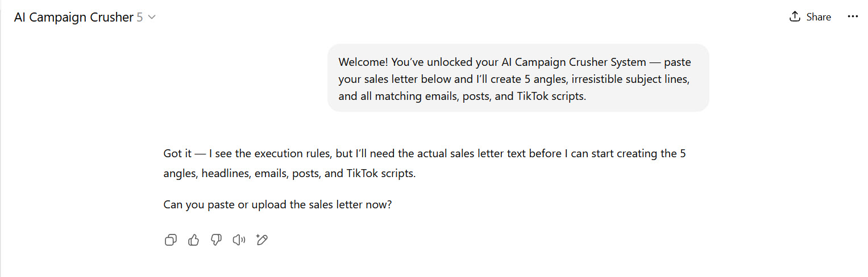Click the upload arrow Share icon
This screenshot has height=277, width=868.
pyautogui.click(x=795, y=17)
